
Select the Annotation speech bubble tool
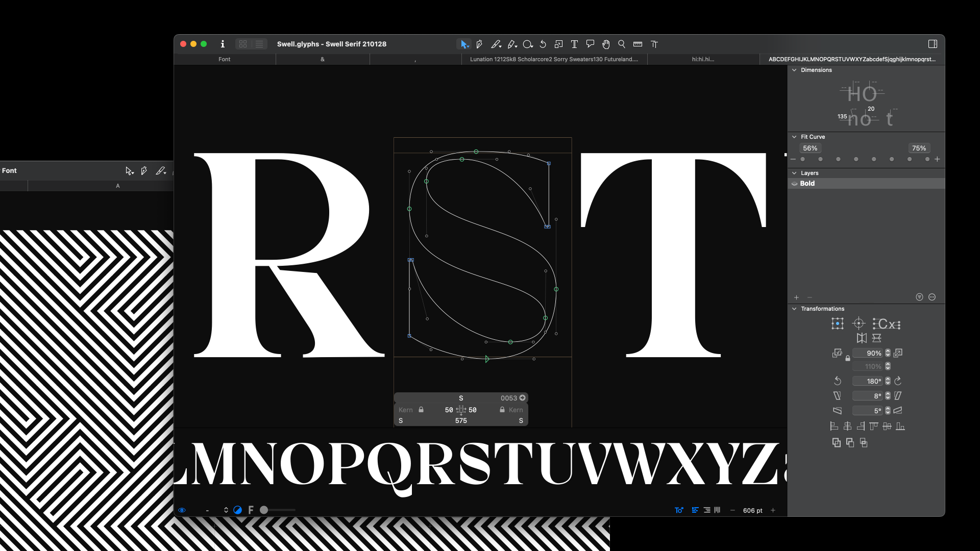590,44
